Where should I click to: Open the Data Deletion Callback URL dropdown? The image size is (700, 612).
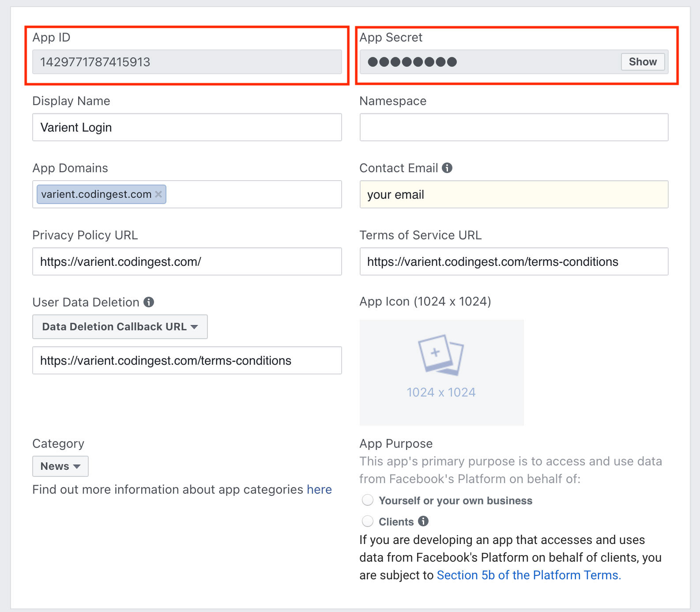coord(120,327)
